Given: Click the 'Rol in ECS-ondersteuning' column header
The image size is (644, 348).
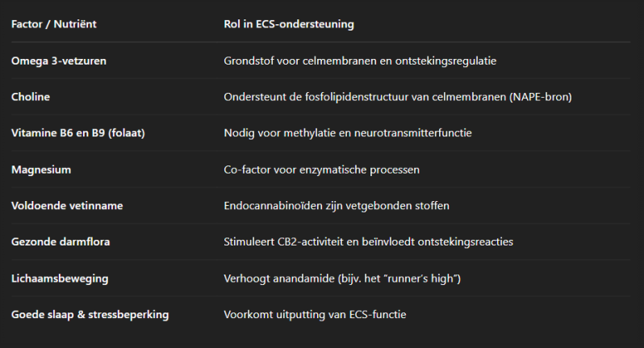Looking at the screenshot, I should [289, 24].
